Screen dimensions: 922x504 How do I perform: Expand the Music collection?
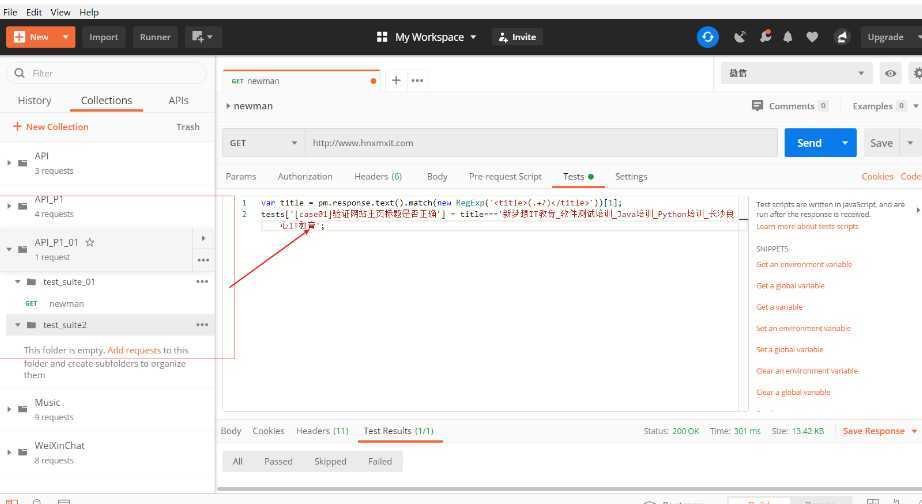pos(9,409)
